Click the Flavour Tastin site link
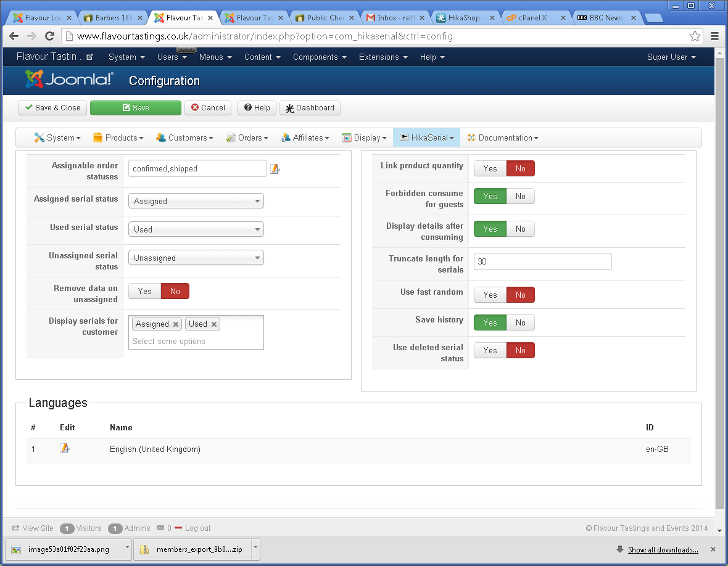This screenshot has height=566, width=728. point(55,57)
